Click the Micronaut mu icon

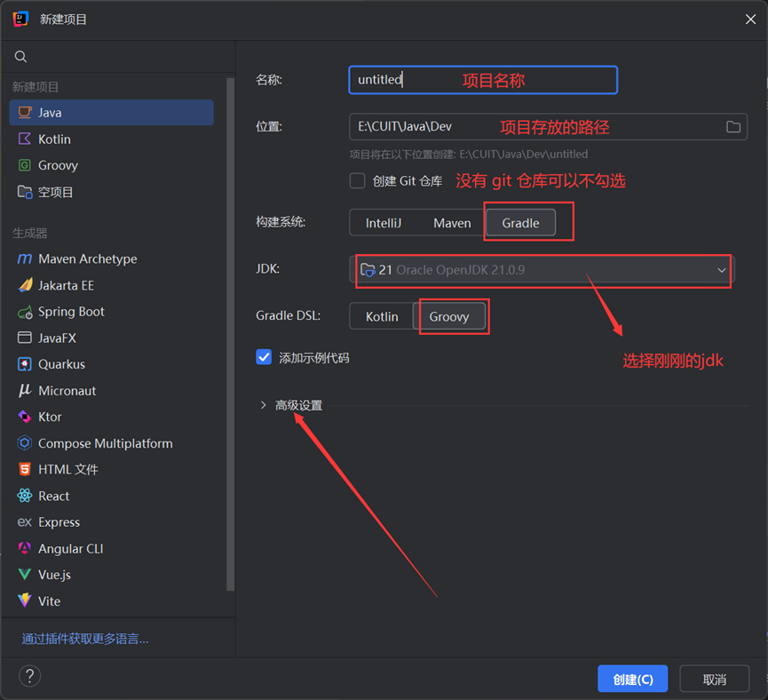pos(25,390)
